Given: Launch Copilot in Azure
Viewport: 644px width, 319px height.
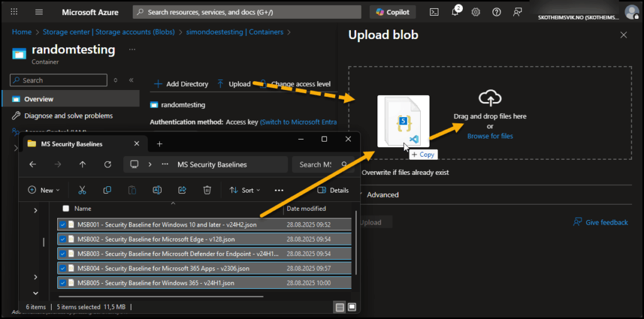Looking at the screenshot, I should click(392, 12).
